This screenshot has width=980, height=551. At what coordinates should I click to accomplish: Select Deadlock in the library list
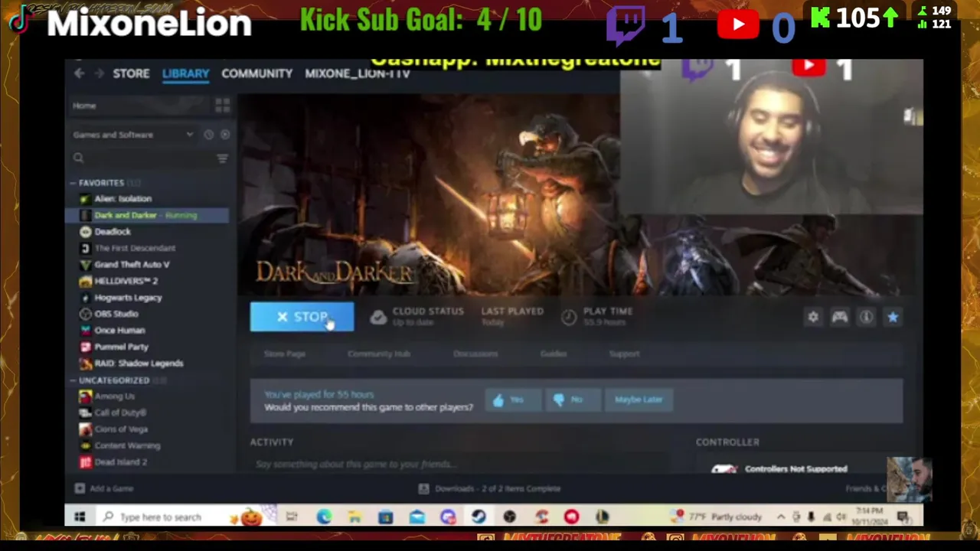click(x=113, y=232)
